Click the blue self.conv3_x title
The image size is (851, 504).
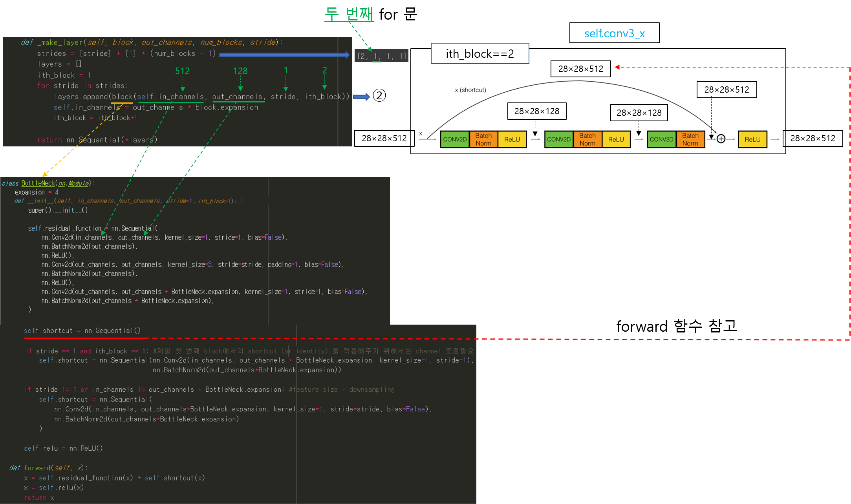[614, 33]
